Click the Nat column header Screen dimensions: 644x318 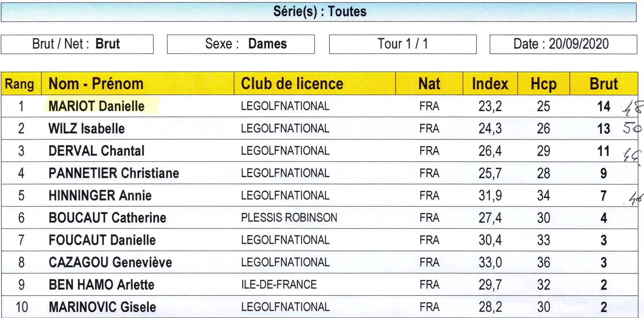tap(429, 84)
